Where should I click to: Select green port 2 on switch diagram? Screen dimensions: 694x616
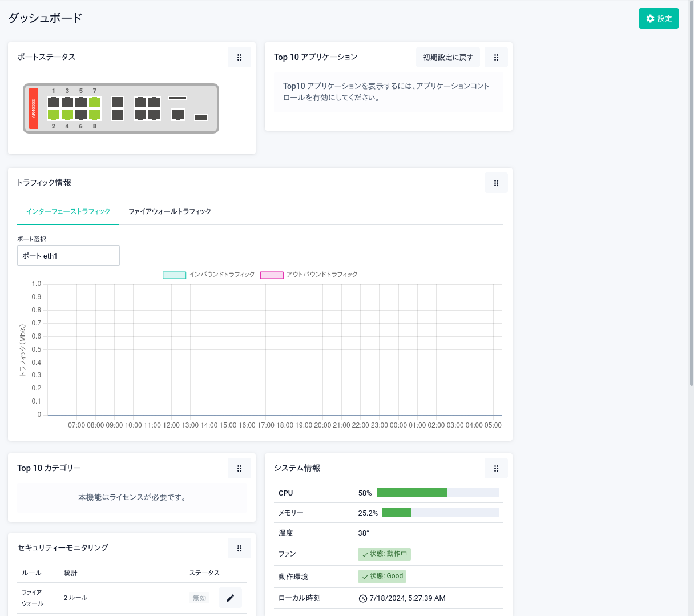54,114
